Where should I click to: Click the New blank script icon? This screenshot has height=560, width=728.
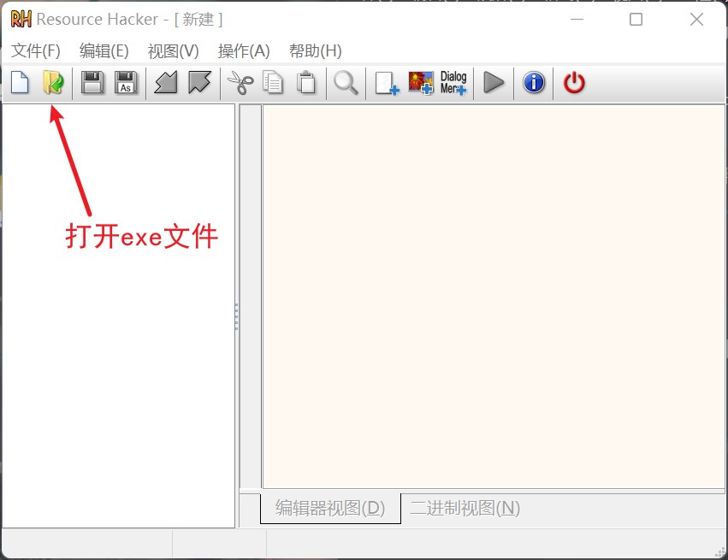point(20,83)
